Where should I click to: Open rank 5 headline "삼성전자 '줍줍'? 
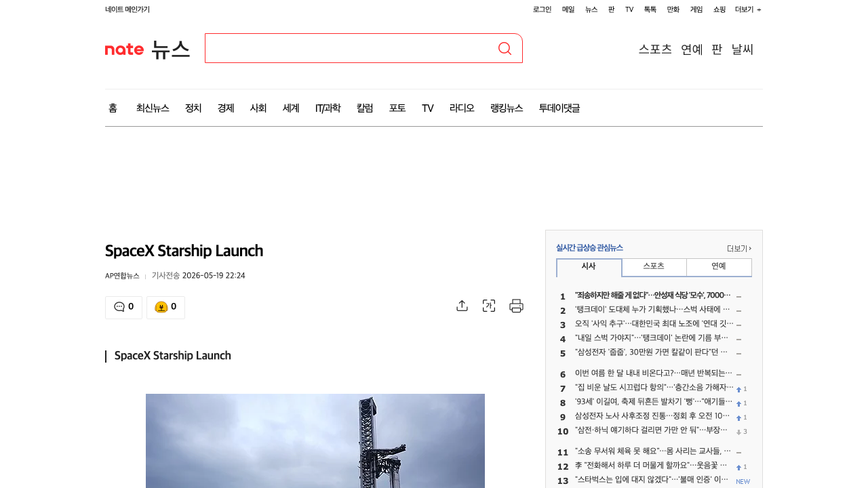(x=652, y=352)
